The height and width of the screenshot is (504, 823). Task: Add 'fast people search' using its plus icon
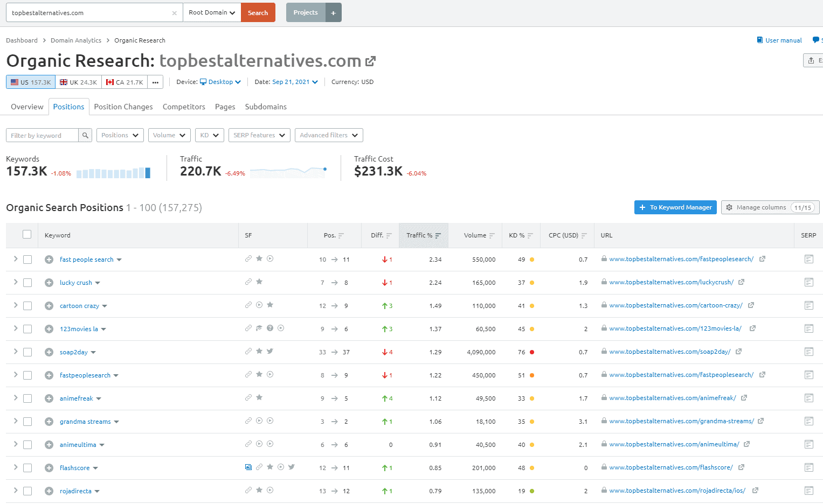pyautogui.click(x=49, y=260)
